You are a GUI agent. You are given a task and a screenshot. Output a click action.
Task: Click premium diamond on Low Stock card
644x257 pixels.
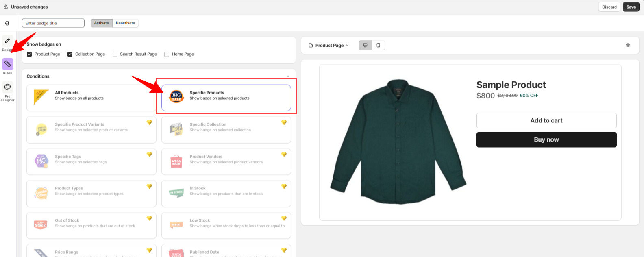[284, 218]
